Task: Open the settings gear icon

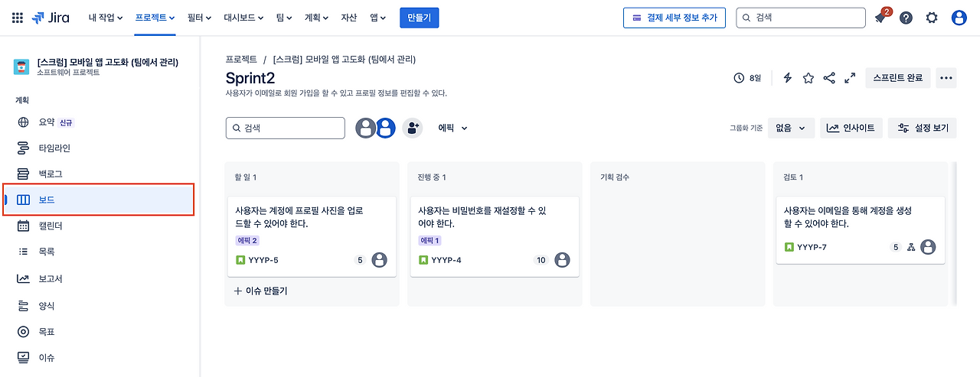Action: tap(932, 18)
